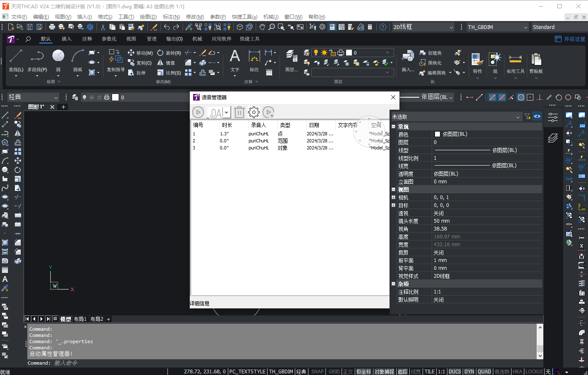Expand the 相机 property row

click(x=394, y=197)
